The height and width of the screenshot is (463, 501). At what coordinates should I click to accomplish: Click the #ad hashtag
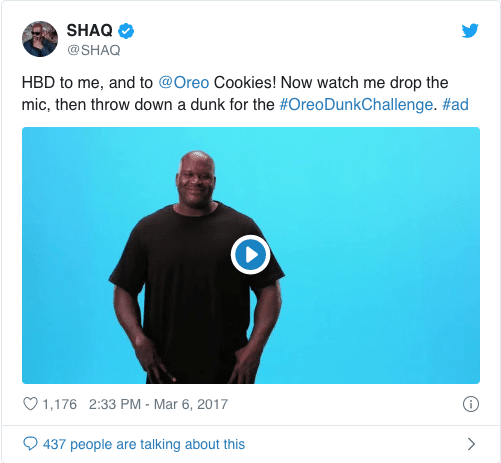click(455, 105)
